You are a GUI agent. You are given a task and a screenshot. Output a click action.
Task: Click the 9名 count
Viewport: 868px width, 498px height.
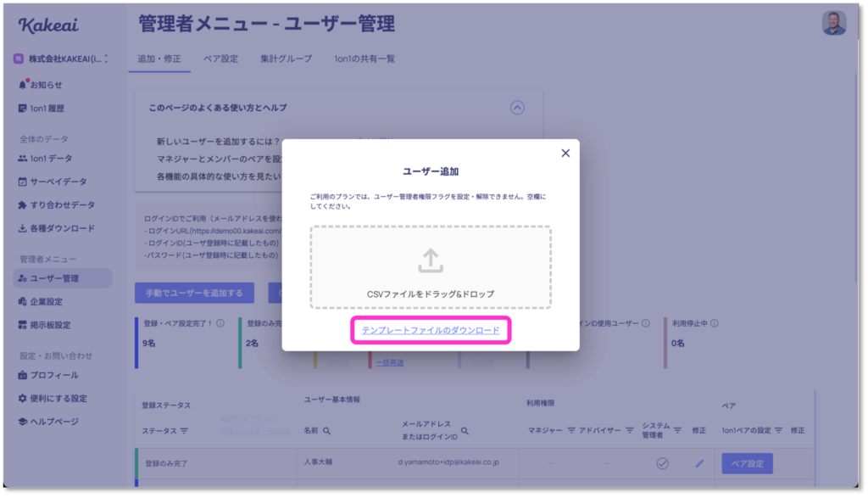[149, 344]
